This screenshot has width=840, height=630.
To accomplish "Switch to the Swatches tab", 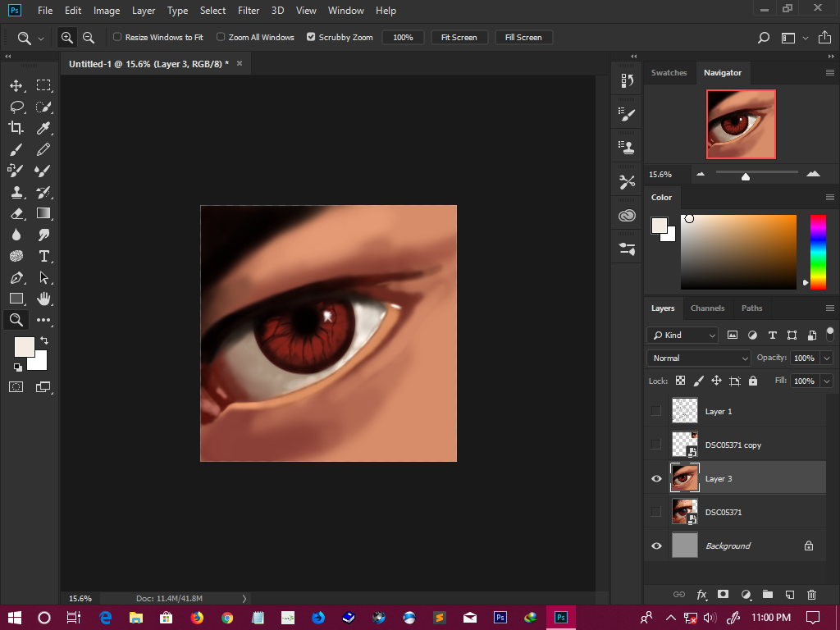I will (669, 73).
